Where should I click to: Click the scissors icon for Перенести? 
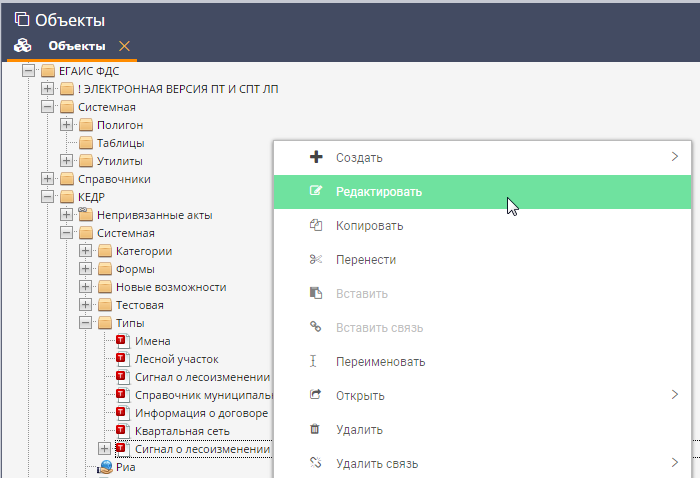[x=316, y=259]
